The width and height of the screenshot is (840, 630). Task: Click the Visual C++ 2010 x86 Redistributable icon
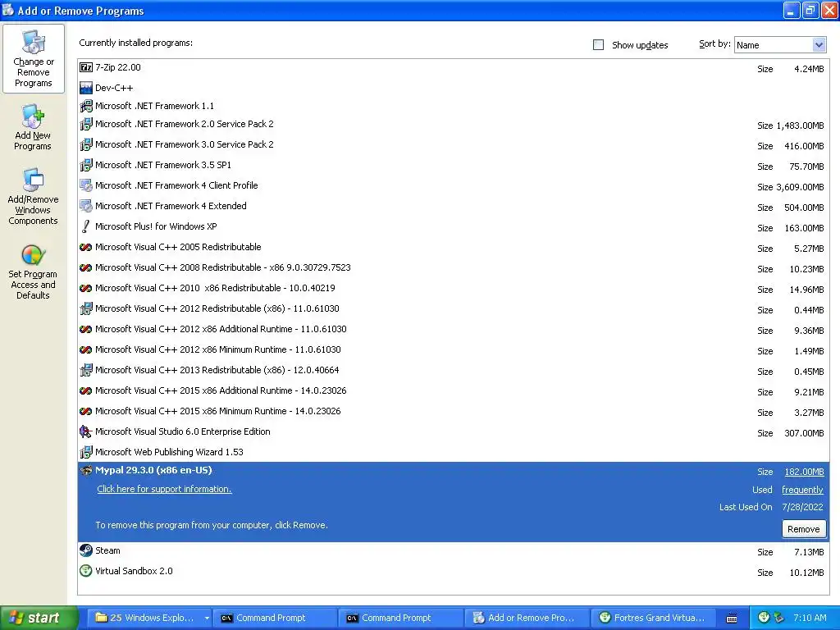click(x=85, y=288)
